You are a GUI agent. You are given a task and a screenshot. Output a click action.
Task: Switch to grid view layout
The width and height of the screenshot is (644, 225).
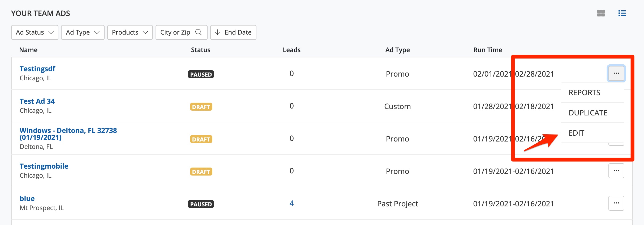pos(601,13)
